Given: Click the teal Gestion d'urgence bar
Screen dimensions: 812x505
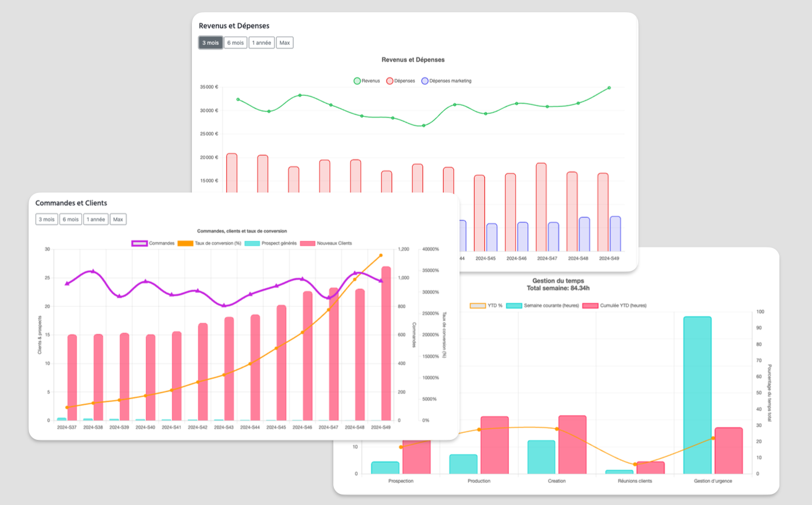Looking at the screenshot, I should point(697,395).
